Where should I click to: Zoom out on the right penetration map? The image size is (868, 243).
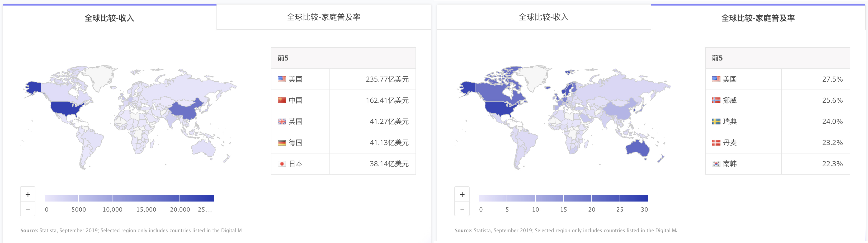click(x=462, y=209)
